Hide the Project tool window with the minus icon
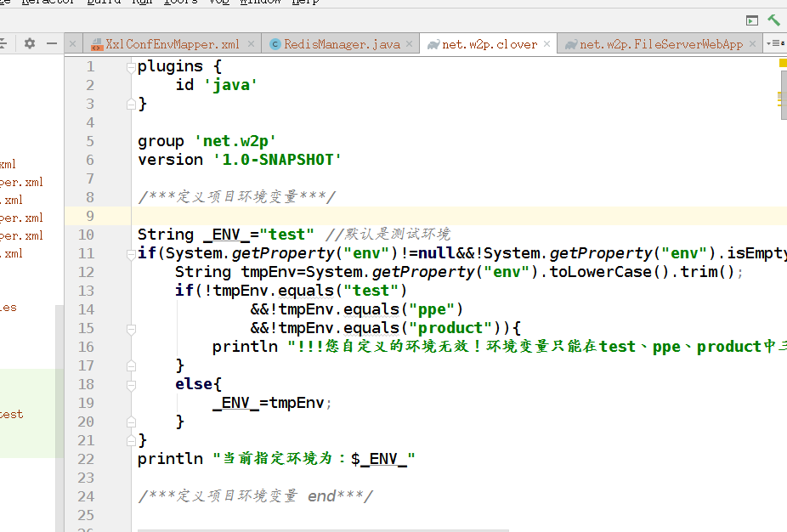Viewport: 787px width, 532px height. (x=52, y=43)
